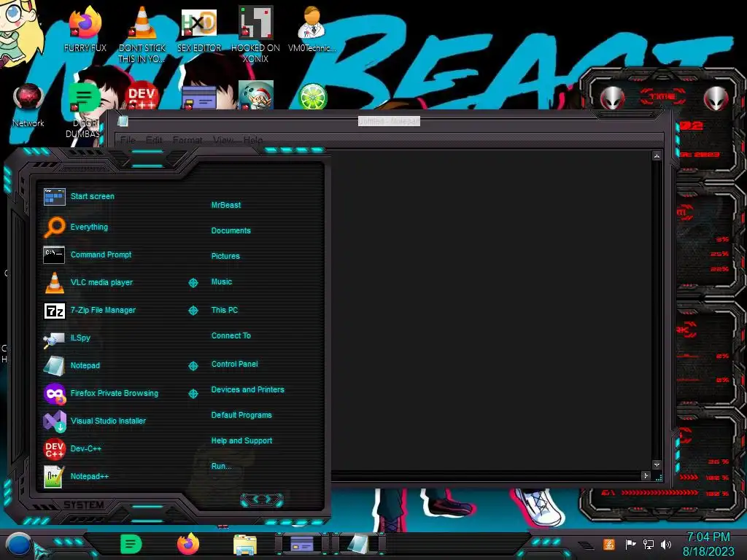Viewport: 747px width, 560px height.
Task: Open the green document desktop shortcut
Action: [x=84, y=109]
